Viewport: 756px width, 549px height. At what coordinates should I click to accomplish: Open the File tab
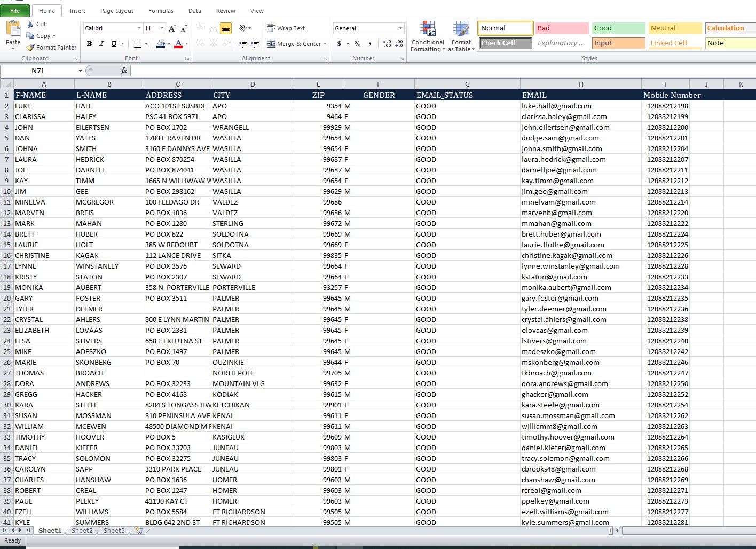[15, 11]
